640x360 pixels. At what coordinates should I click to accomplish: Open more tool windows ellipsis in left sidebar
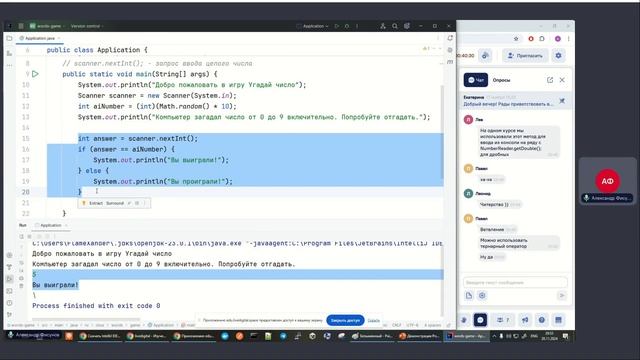click(9, 65)
